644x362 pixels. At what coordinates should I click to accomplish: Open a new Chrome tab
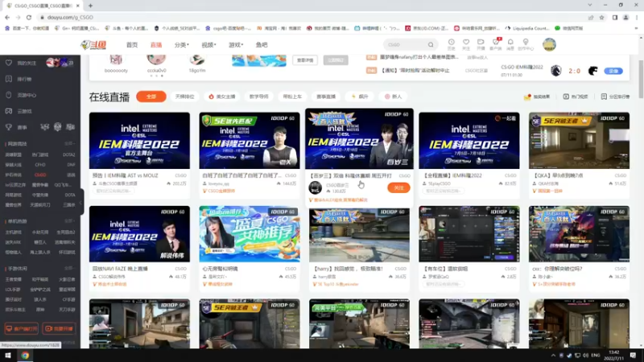[x=90, y=6]
